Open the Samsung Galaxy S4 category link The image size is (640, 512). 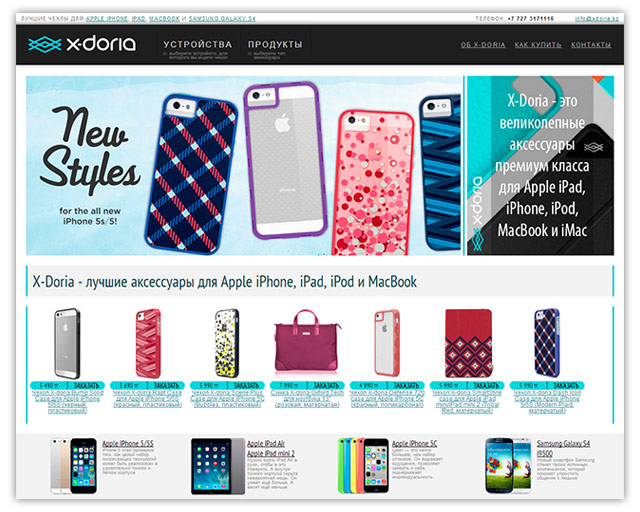[x=563, y=443]
